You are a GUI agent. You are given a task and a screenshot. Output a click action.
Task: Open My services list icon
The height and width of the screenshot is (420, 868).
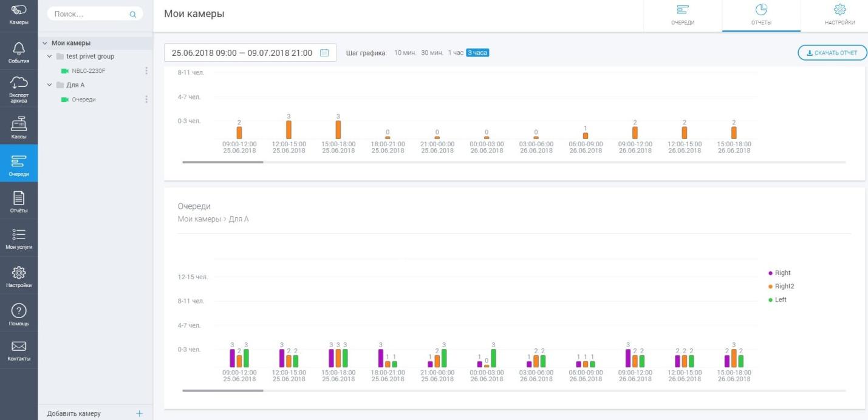coord(19,239)
